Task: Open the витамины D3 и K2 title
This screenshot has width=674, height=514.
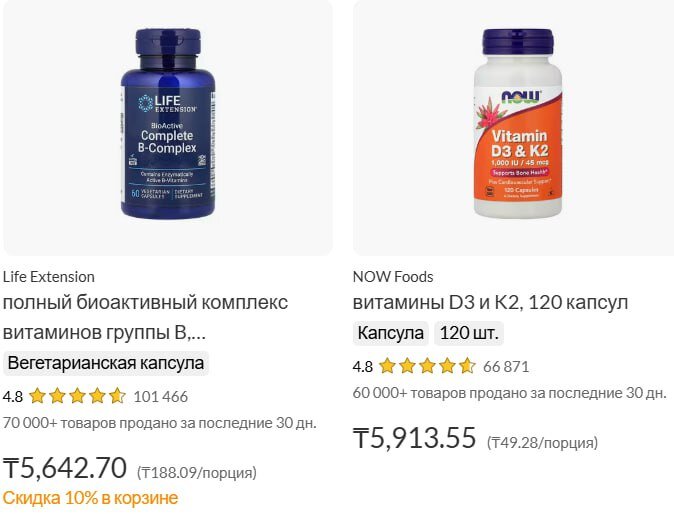Action: 490,302
